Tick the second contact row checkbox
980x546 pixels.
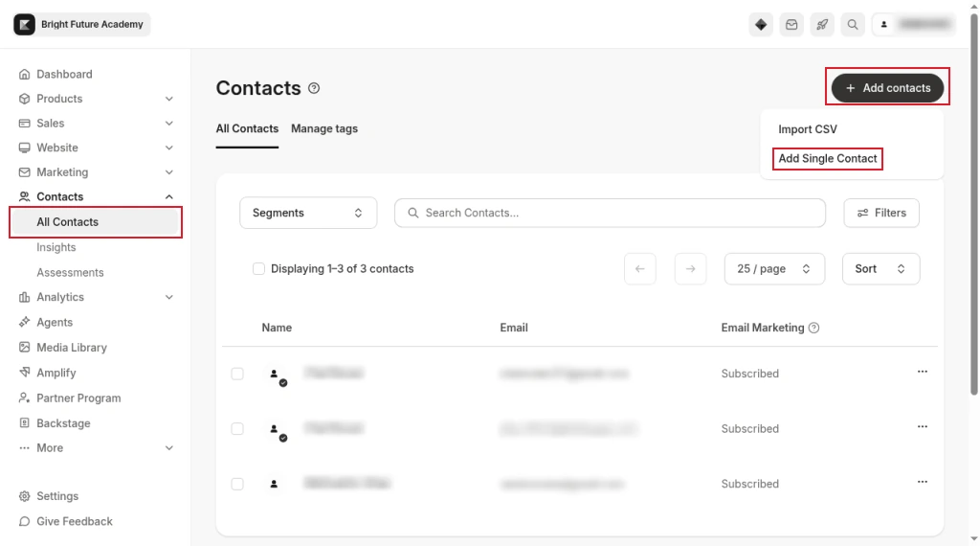pos(237,428)
